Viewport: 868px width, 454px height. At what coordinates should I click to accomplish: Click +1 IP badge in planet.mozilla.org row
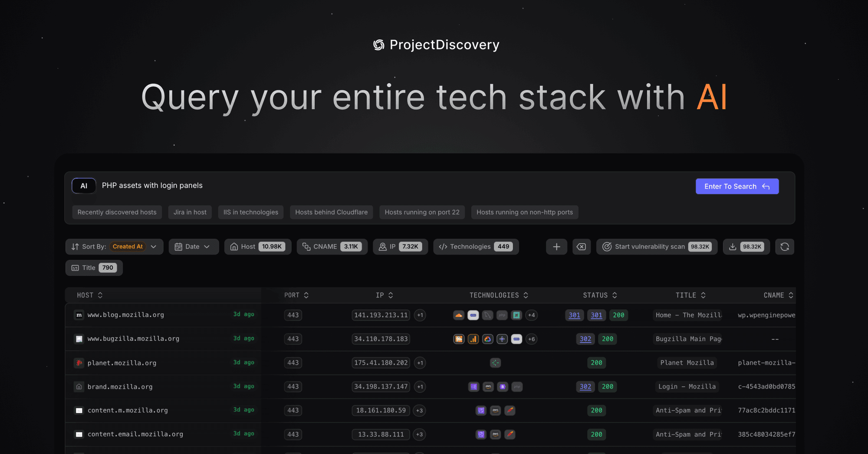pos(420,363)
